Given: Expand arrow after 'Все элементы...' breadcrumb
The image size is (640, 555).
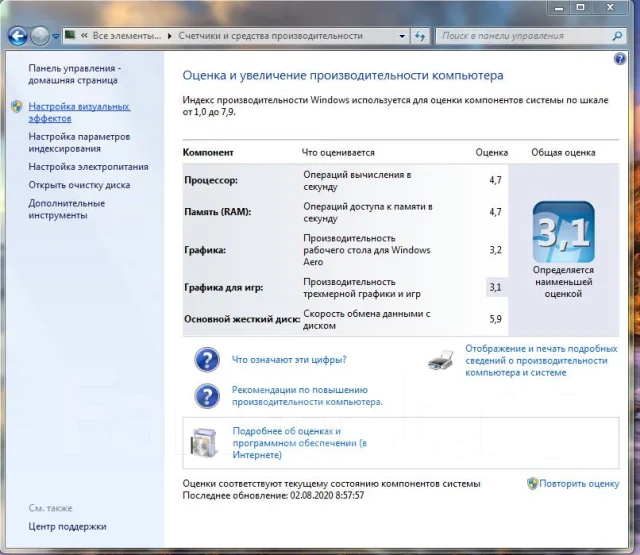Looking at the screenshot, I should pyautogui.click(x=170, y=36).
